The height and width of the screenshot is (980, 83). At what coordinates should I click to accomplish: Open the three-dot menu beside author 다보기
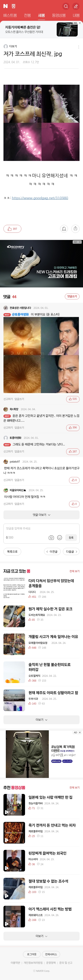[78, 47]
